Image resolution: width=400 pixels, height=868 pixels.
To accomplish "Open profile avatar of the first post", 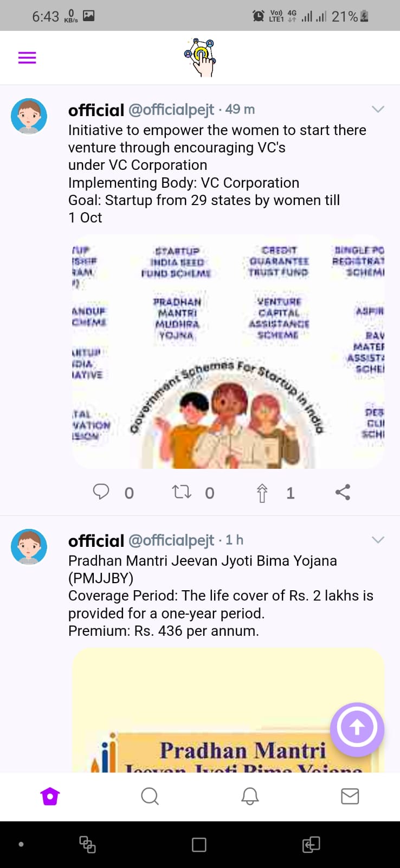I will [29, 116].
